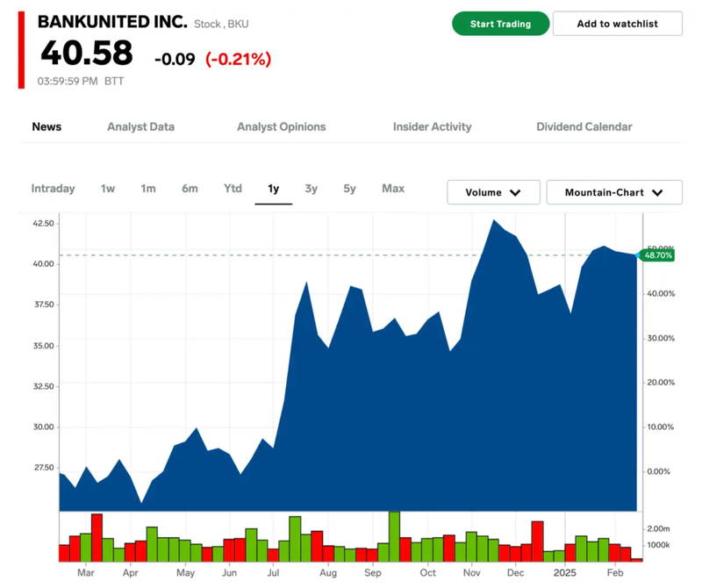Show the Max time range
702x588 pixels.
[x=393, y=189]
